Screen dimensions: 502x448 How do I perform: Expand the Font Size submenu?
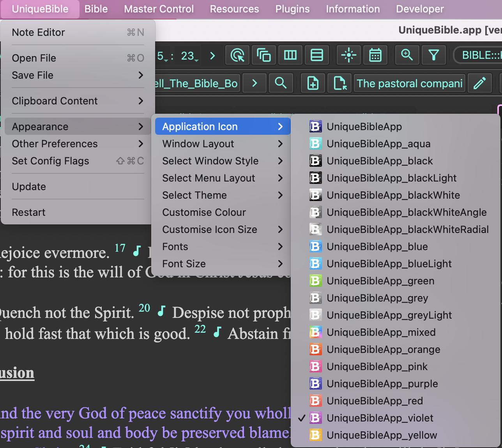pyautogui.click(x=223, y=264)
